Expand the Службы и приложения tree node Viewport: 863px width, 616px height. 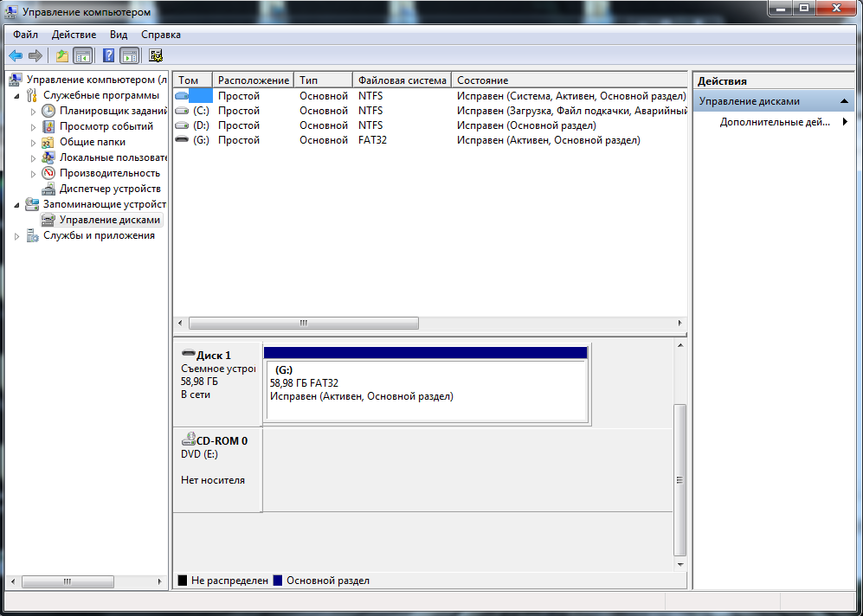pos(17,236)
